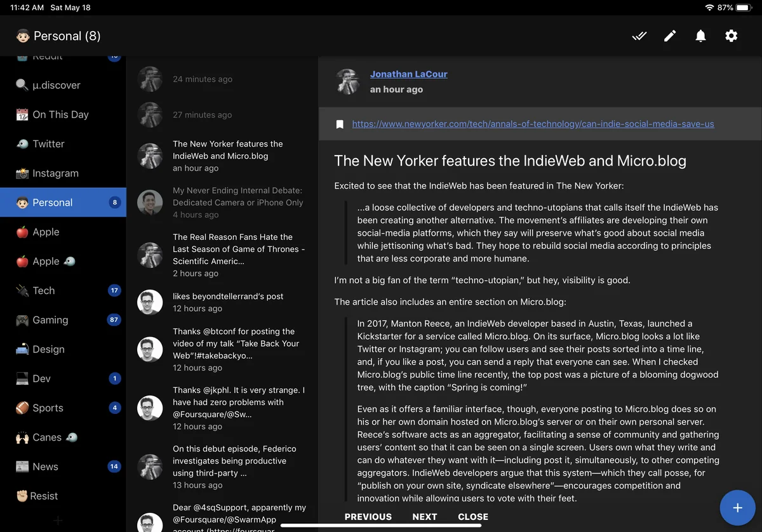The height and width of the screenshot is (532, 762).
Task: Open the settings gear icon
Action: (x=732, y=36)
